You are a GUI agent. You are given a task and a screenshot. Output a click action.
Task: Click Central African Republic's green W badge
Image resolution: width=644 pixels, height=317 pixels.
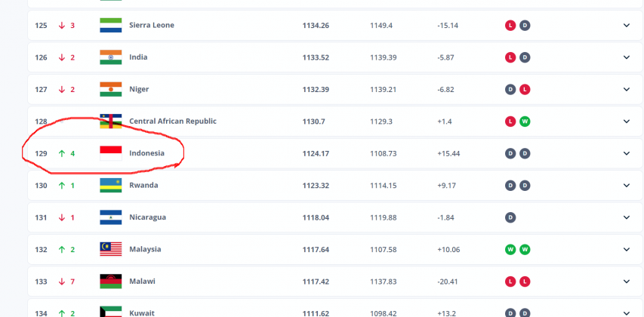(525, 121)
